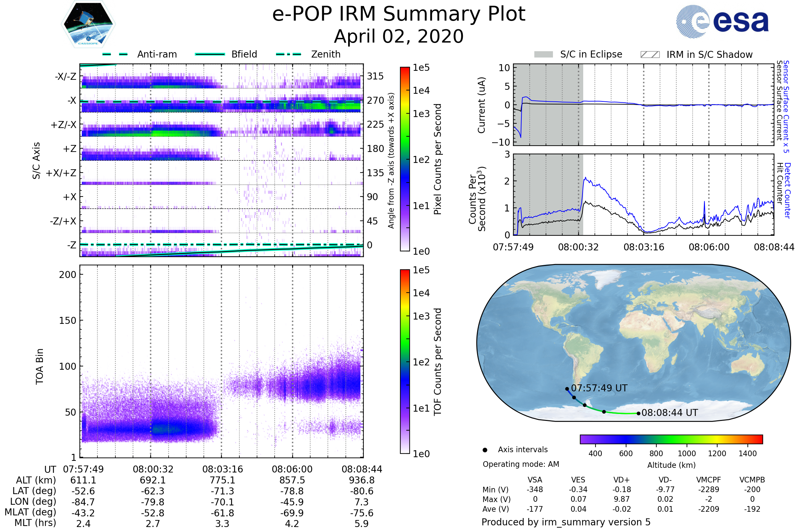
Task: Click the Zenith dash-dot legend marker
Action: [x=288, y=54]
